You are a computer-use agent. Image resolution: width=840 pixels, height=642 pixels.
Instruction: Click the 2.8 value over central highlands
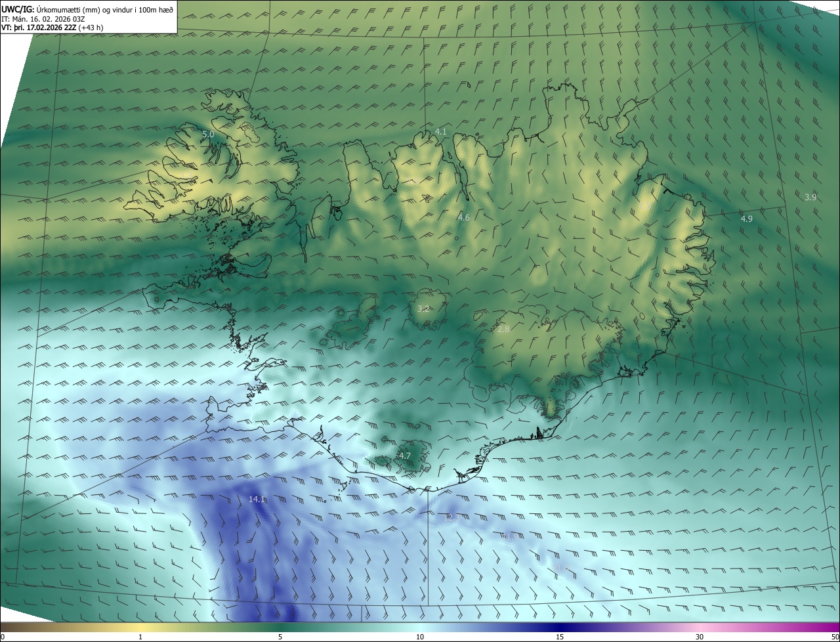click(503, 330)
